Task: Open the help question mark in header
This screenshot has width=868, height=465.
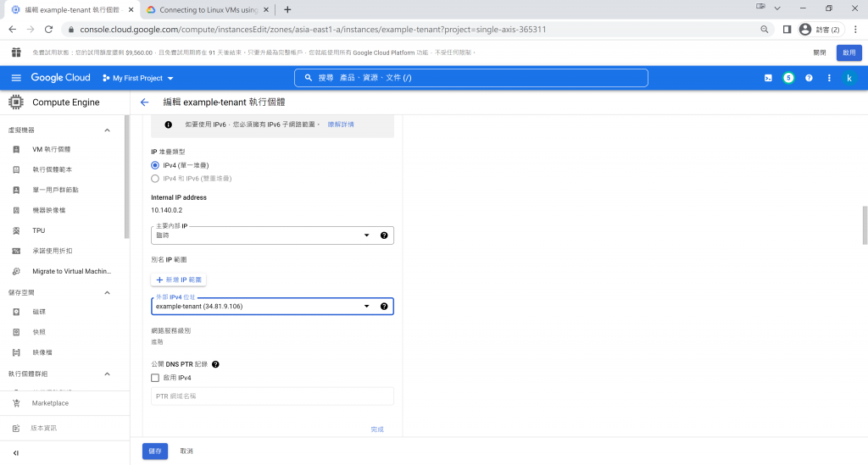Action: (809, 78)
